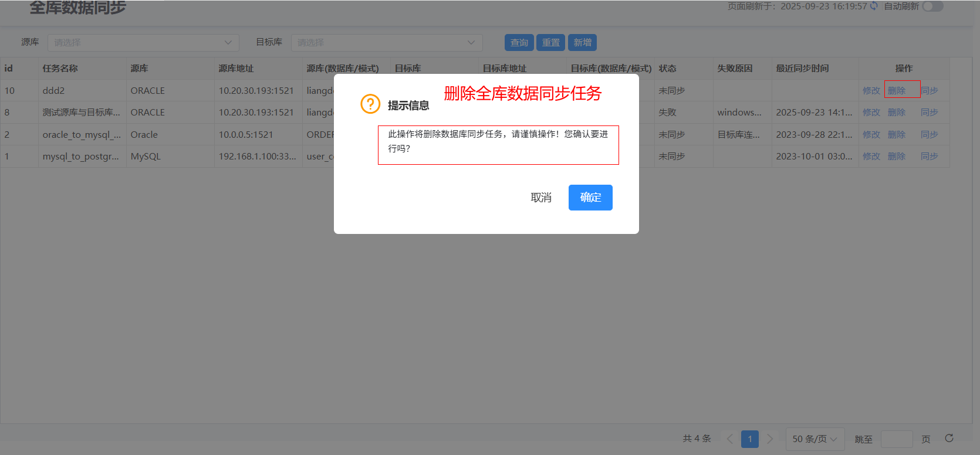Click the 跳至 page number input field
980x455 pixels.
pyautogui.click(x=896, y=439)
